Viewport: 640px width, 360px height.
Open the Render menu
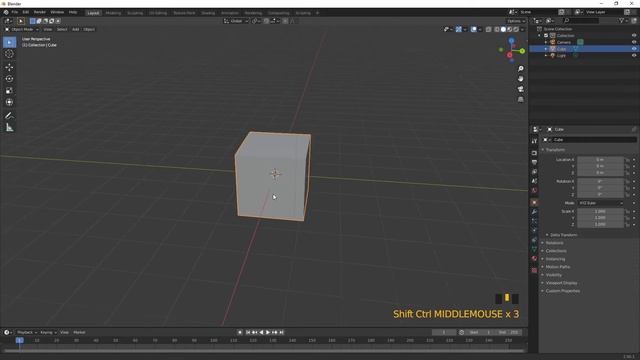click(x=40, y=12)
